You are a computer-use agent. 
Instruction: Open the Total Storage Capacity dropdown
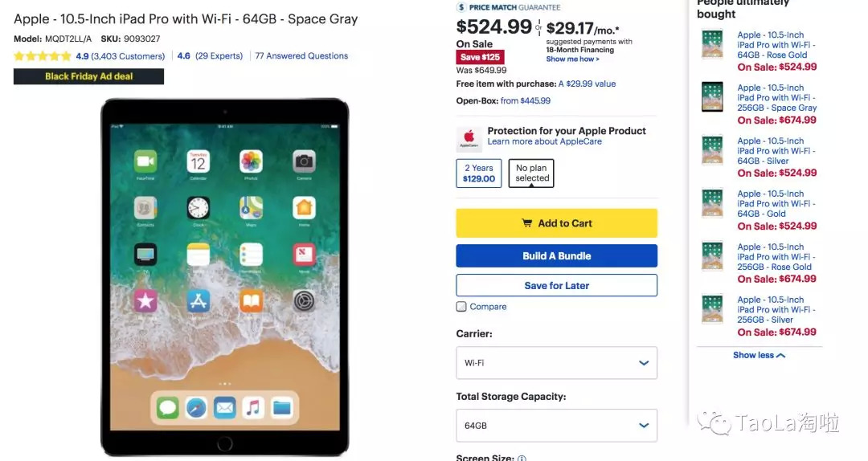556,426
